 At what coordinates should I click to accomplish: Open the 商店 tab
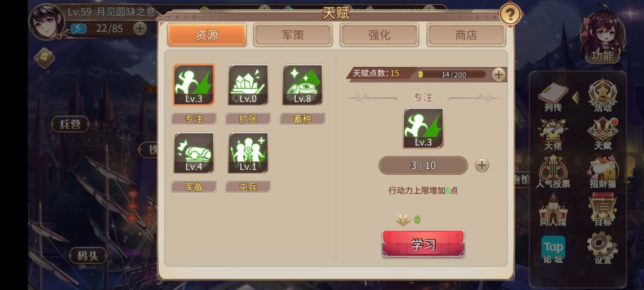pyautogui.click(x=466, y=35)
